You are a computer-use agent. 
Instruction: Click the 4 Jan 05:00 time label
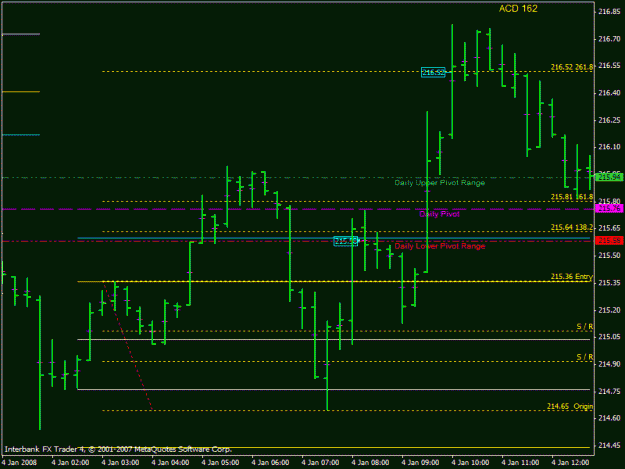[220, 463]
